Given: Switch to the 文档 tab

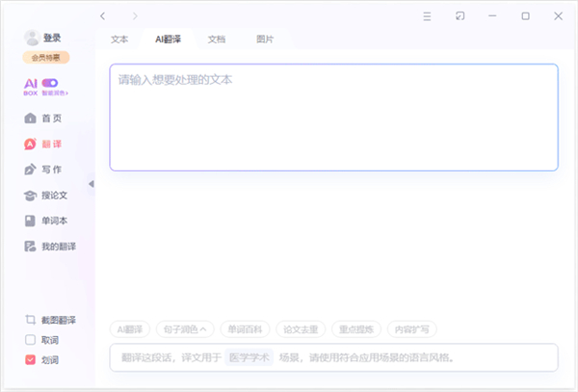Looking at the screenshot, I should click(217, 39).
